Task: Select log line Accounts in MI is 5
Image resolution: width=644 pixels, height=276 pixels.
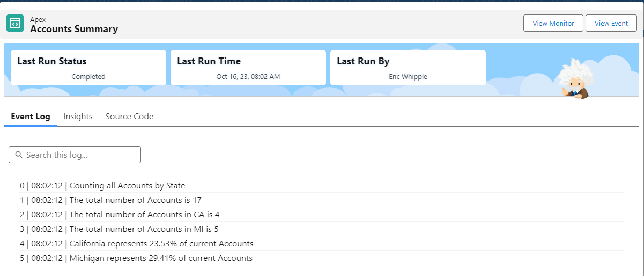Action: click(322, 229)
